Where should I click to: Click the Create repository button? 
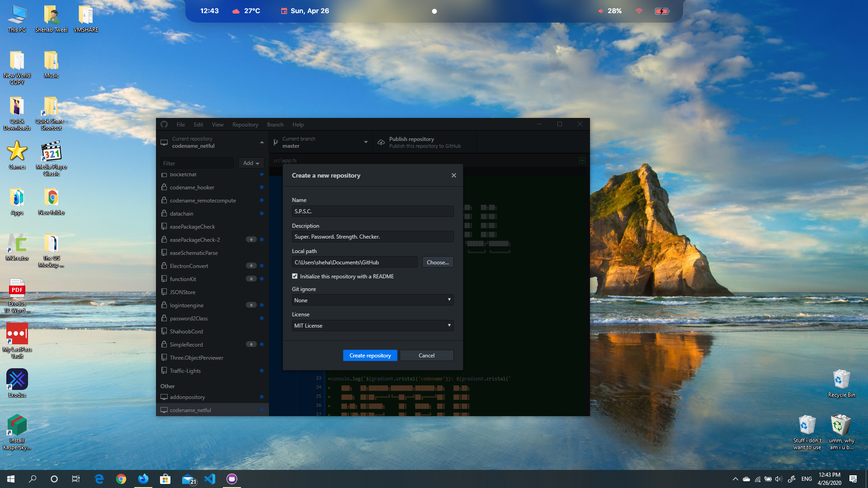(x=370, y=356)
